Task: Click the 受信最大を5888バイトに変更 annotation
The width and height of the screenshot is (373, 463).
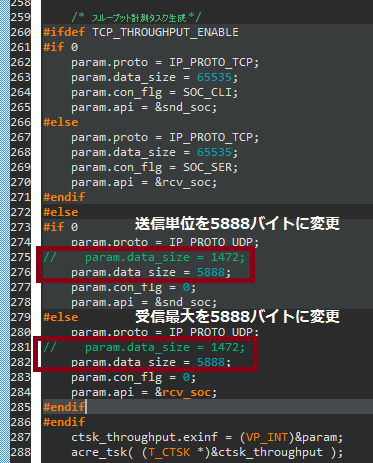Action: [237, 317]
